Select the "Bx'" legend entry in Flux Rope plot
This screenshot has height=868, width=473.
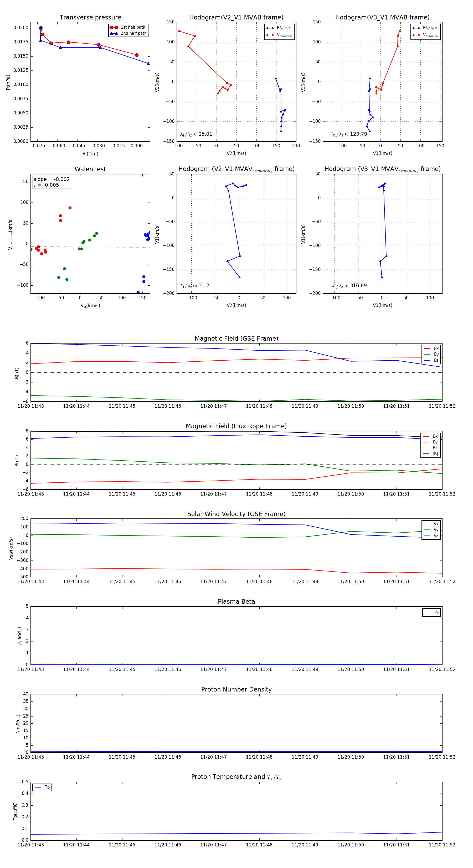[431, 436]
